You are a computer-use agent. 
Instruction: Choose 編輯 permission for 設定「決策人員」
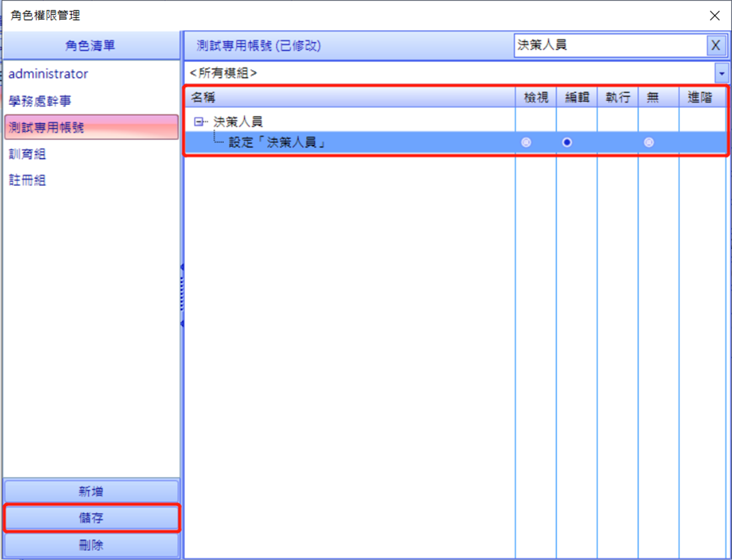[x=567, y=143]
